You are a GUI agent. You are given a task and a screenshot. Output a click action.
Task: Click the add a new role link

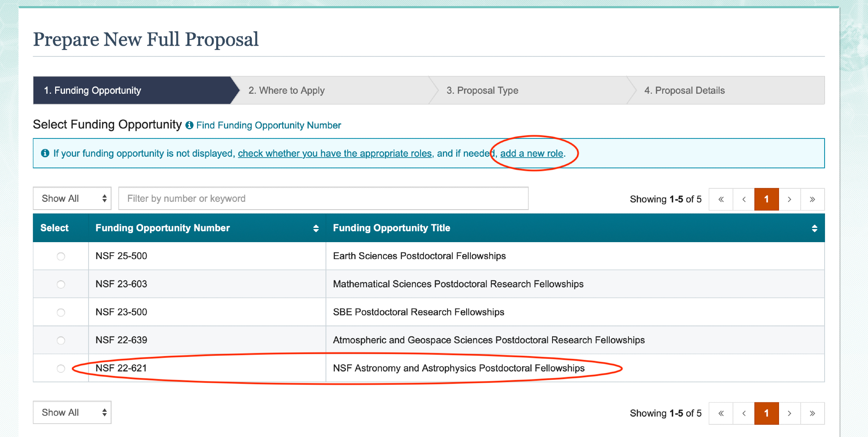532,154
